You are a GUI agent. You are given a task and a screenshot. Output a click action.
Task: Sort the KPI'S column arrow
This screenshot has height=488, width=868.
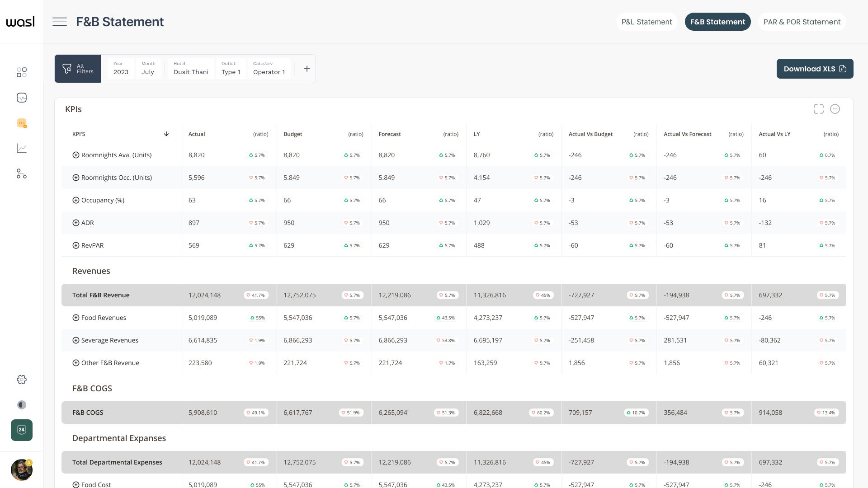(x=166, y=134)
